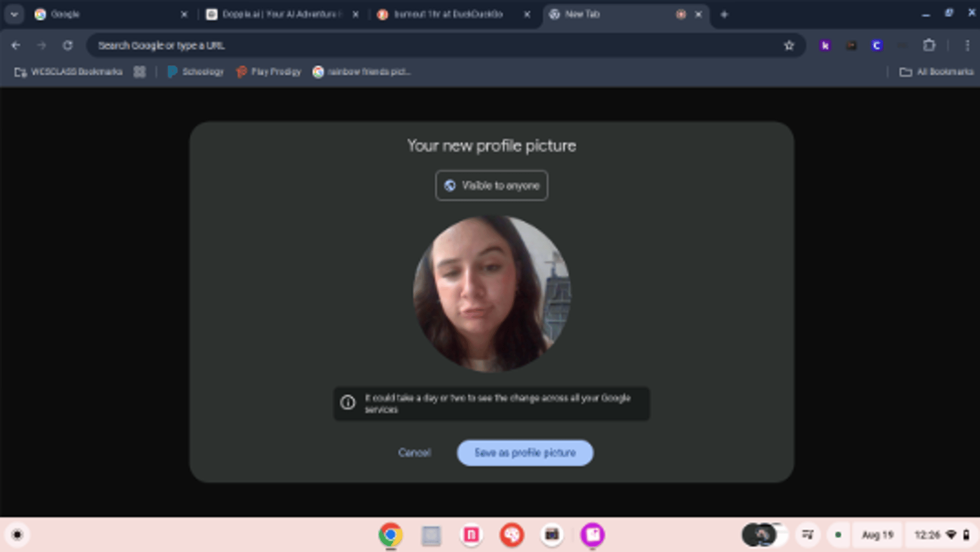
Task: Open the Schoology bookmark
Action: tap(196, 72)
